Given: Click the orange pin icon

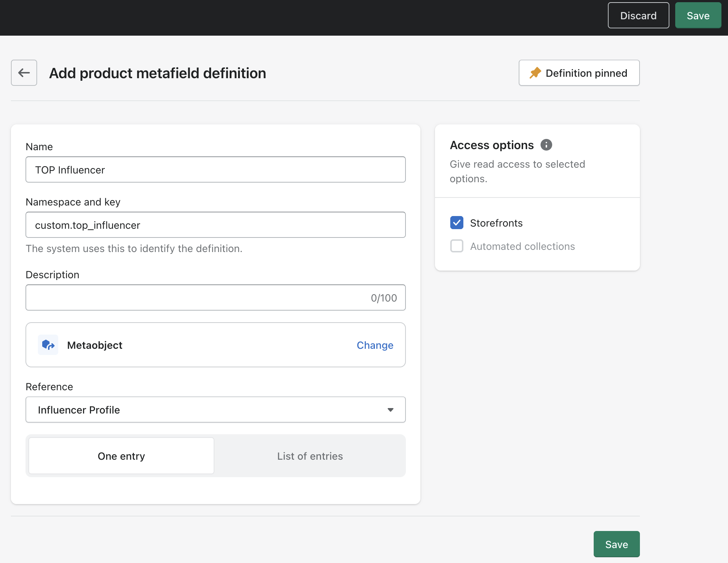Looking at the screenshot, I should pos(535,73).
